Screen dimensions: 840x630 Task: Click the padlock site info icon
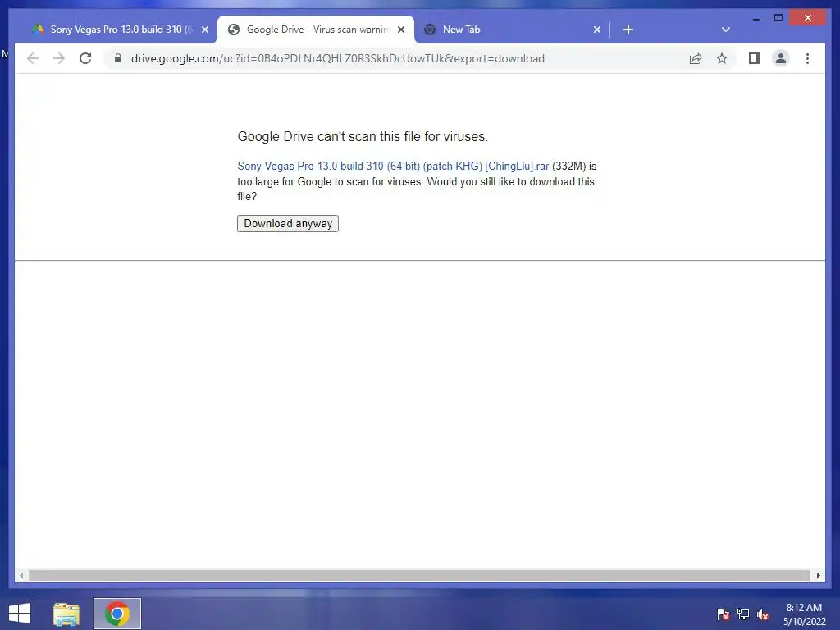[118, 58]
